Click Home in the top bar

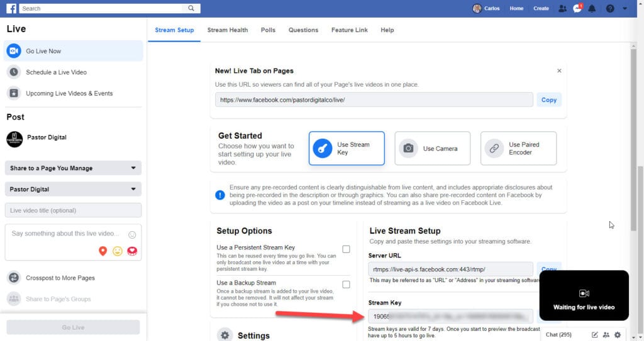tap(516, 8)
